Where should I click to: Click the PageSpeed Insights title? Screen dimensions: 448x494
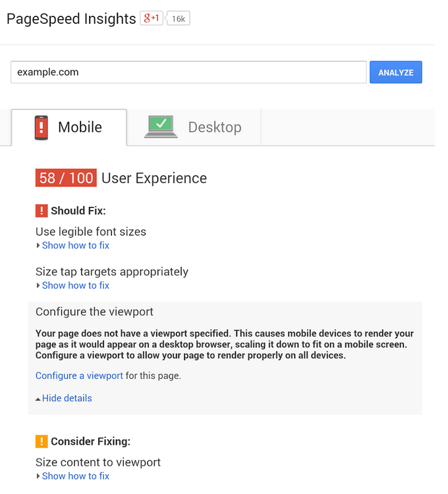click(x=71, y=18)
